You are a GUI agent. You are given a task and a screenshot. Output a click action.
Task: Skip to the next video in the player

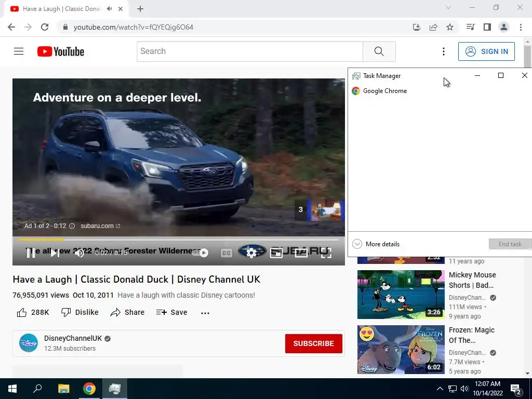pos(55,253)
